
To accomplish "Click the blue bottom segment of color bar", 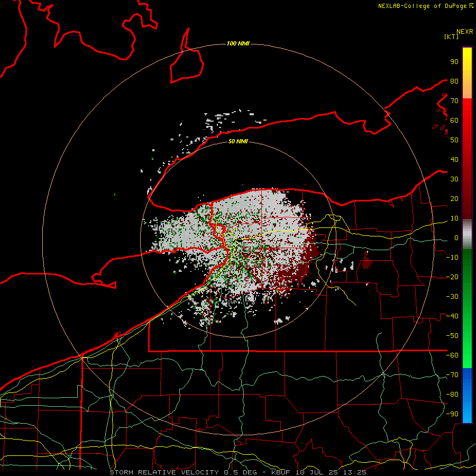I will 467,396.
